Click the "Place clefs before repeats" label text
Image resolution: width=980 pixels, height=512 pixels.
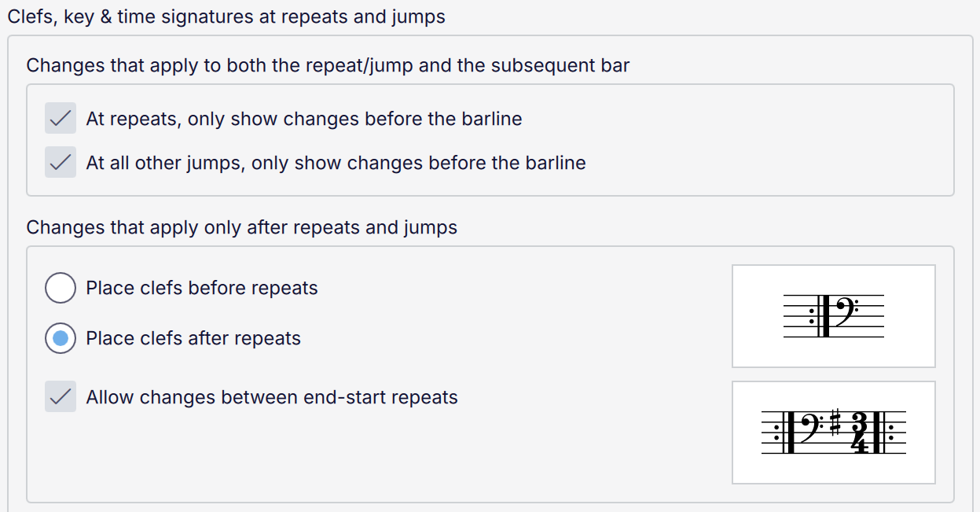tap(202, 288)
